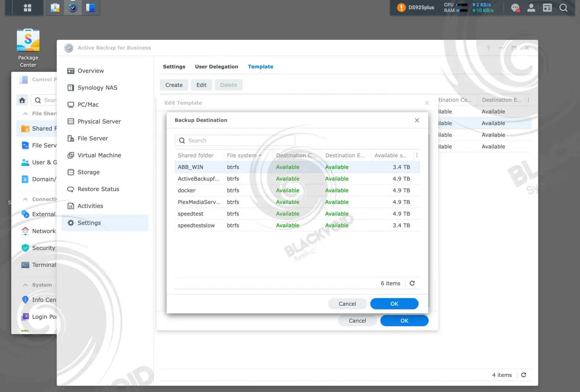Viewport: 580px width, 392px height.
Task: Go to Control Panel home icon
Action: (x=22, y=100)
